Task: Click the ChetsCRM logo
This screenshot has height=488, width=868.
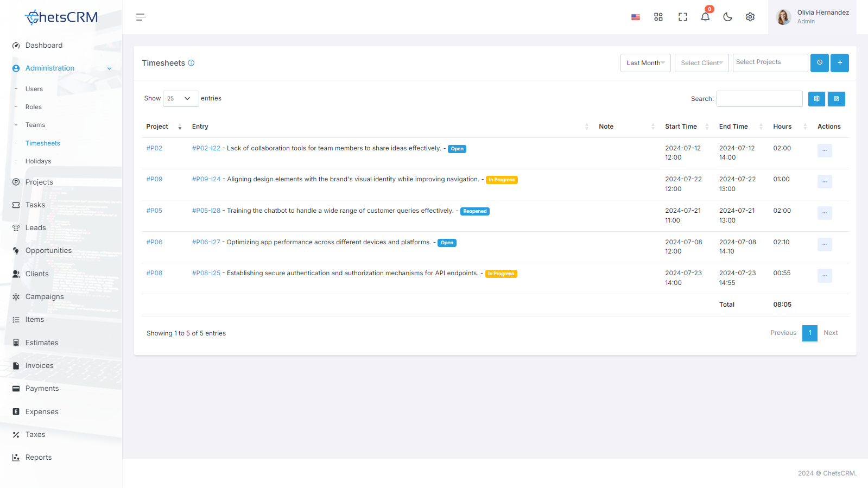Action: tap(61, 17)
